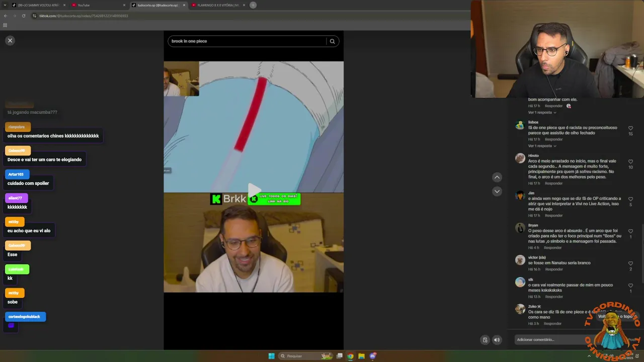The height and width of the screenshot is (362, 644).
Task: Open victor (sla)'s profile avatar
Action: (x=520, y=260)
